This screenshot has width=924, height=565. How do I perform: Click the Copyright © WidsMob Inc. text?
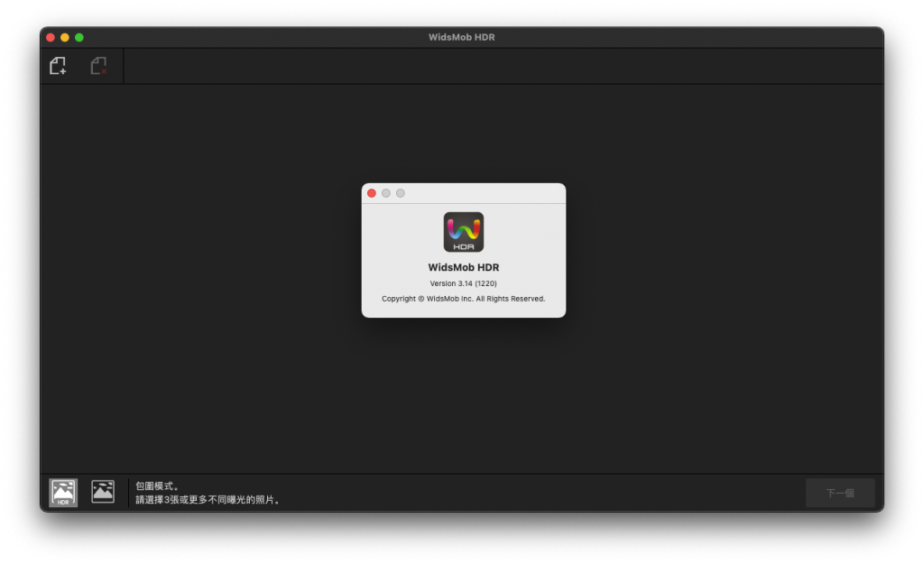(463, 299)
